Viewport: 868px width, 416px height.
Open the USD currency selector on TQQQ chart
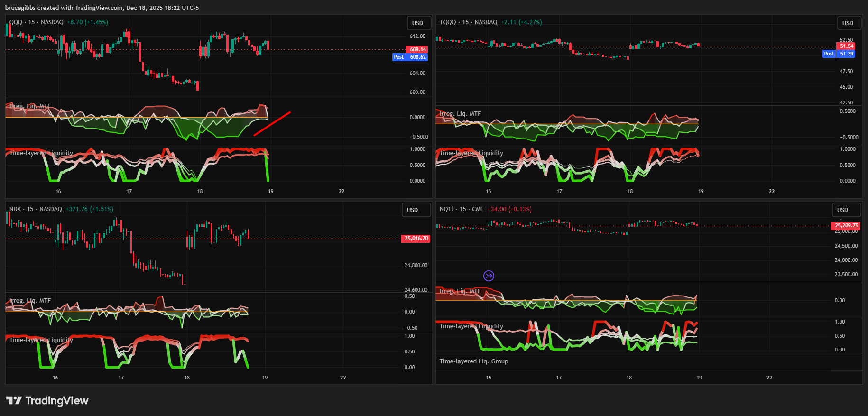click(x=848, y=23)
